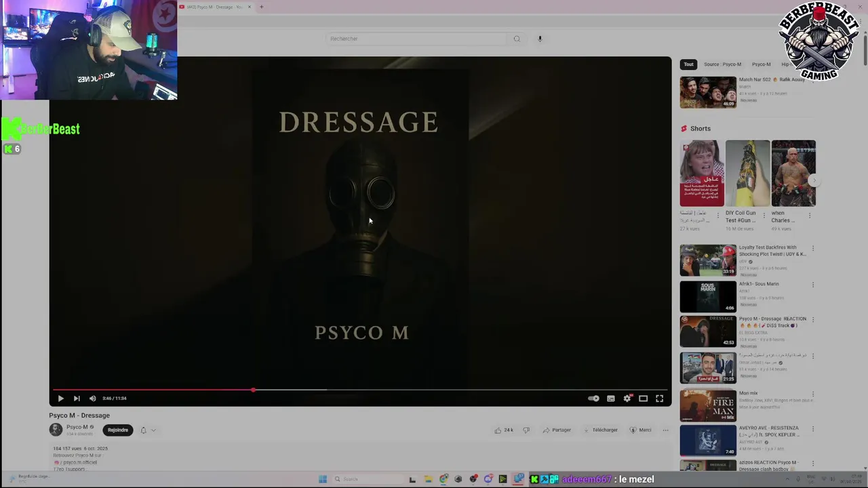This screenshot has height=488, width=868.
Task: Dislike the video with thumbs down
Action: click(526, 430)
